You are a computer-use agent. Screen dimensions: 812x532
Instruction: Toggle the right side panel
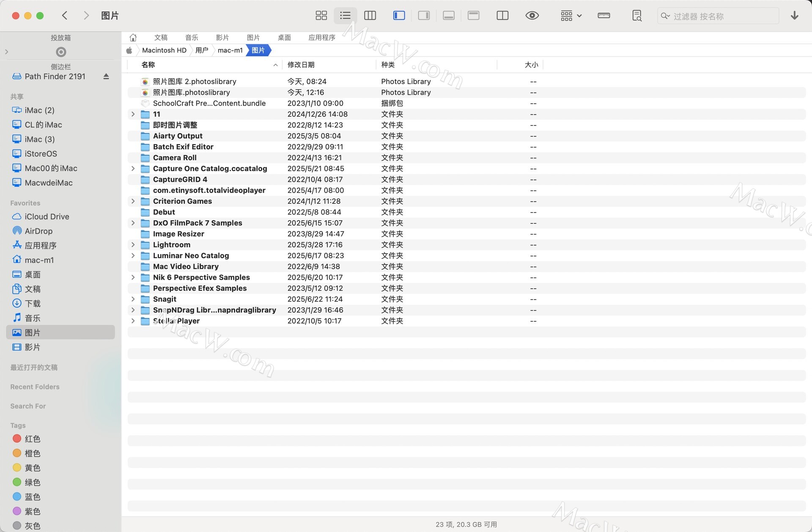tap(424, 16)
